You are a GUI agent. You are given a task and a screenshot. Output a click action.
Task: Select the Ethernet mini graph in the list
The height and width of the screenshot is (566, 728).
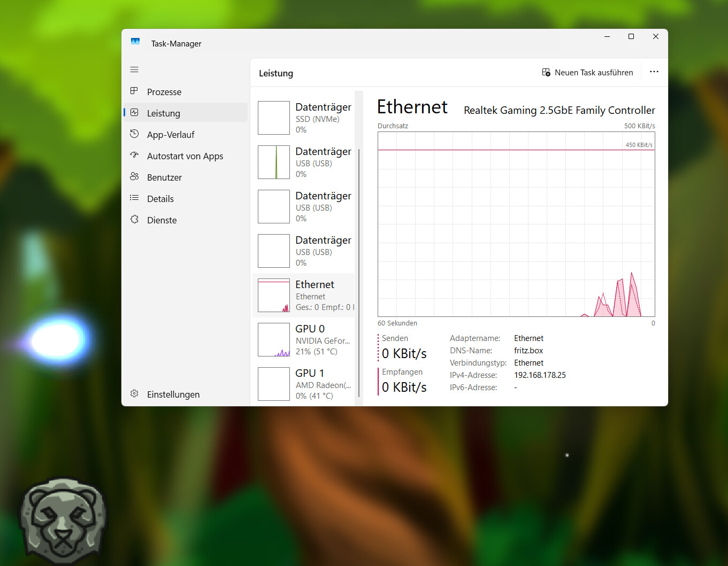pyautogui.click(x=274, y=296)
